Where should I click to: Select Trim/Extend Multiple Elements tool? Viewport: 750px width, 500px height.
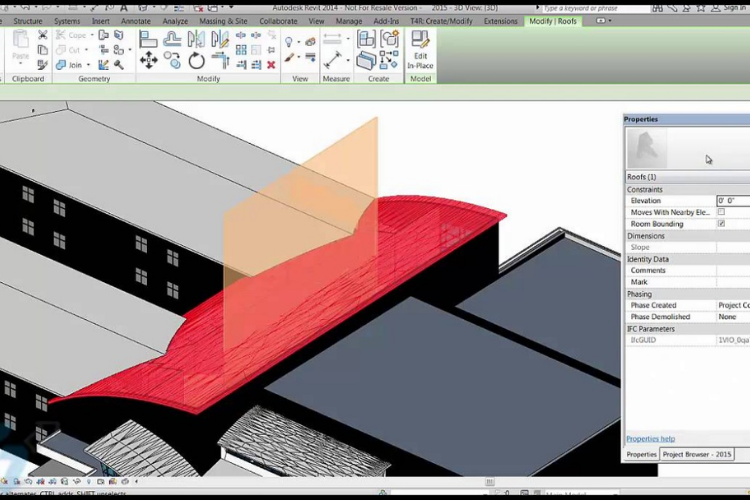[x=256, y=65]
